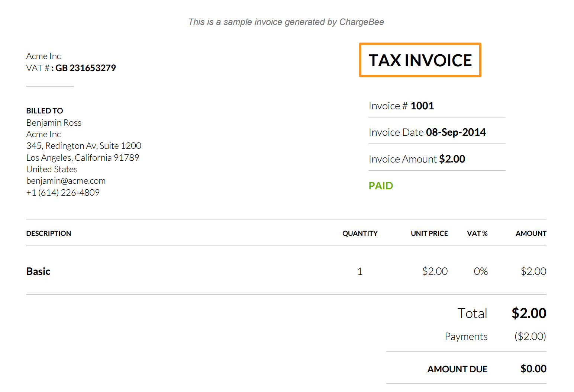
Task: Click the customer name Benjamin Ross
Action: [54, 123]
